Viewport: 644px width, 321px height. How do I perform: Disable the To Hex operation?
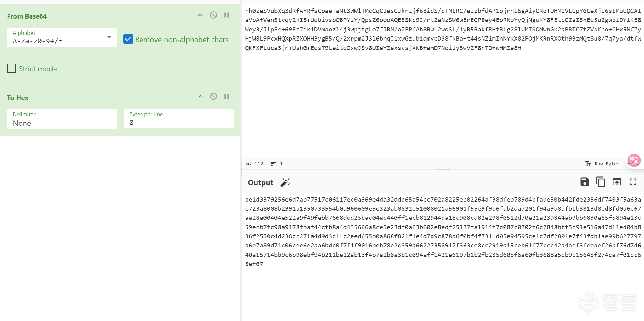click(213, 97)
